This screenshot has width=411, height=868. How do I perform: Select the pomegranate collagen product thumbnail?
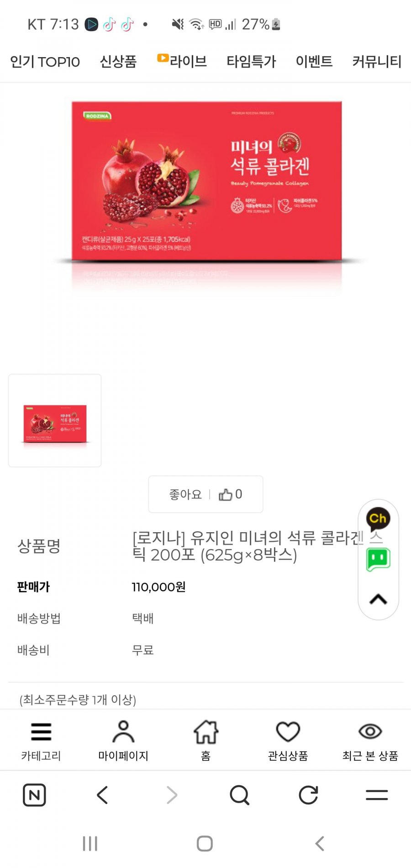55,421
